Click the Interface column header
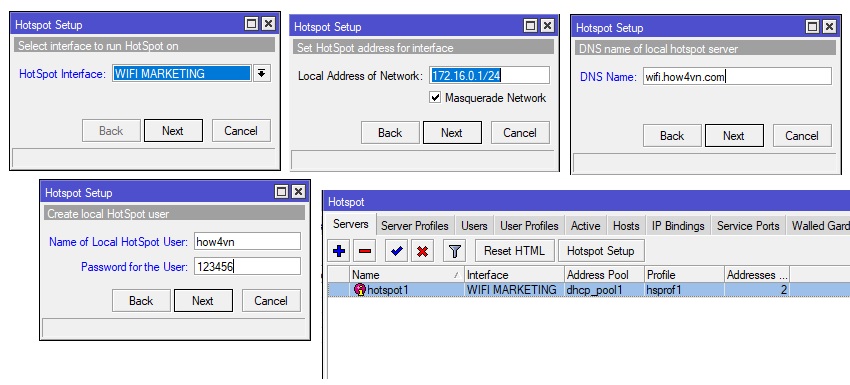Image resolution: width=850 pixels, height=385 pixels. 514,275
